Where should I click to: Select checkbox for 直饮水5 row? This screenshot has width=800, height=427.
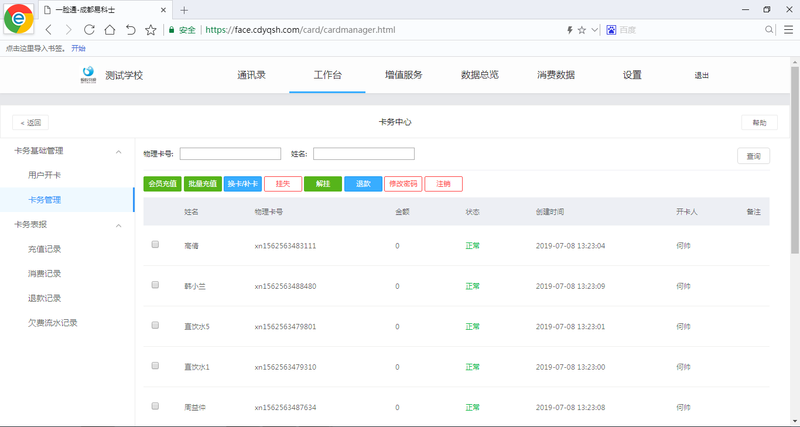coord(155,326)
